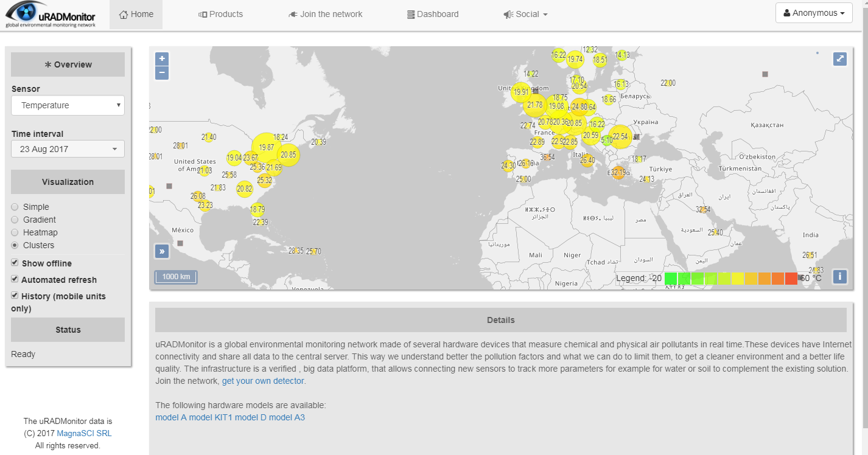This screenshot has height=455, width=868.
Task: Click the Overview panel header
Action: [68, 64]
